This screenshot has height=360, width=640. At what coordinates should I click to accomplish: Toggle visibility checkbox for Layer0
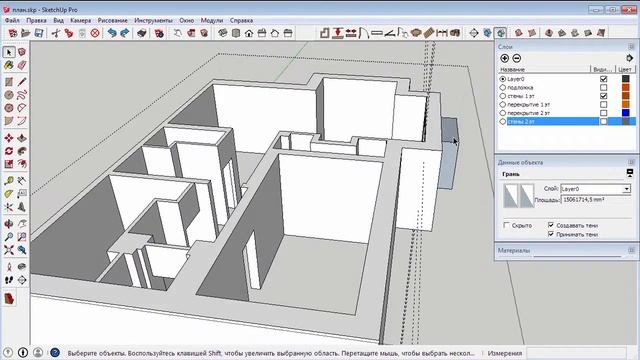coord(604,79)
